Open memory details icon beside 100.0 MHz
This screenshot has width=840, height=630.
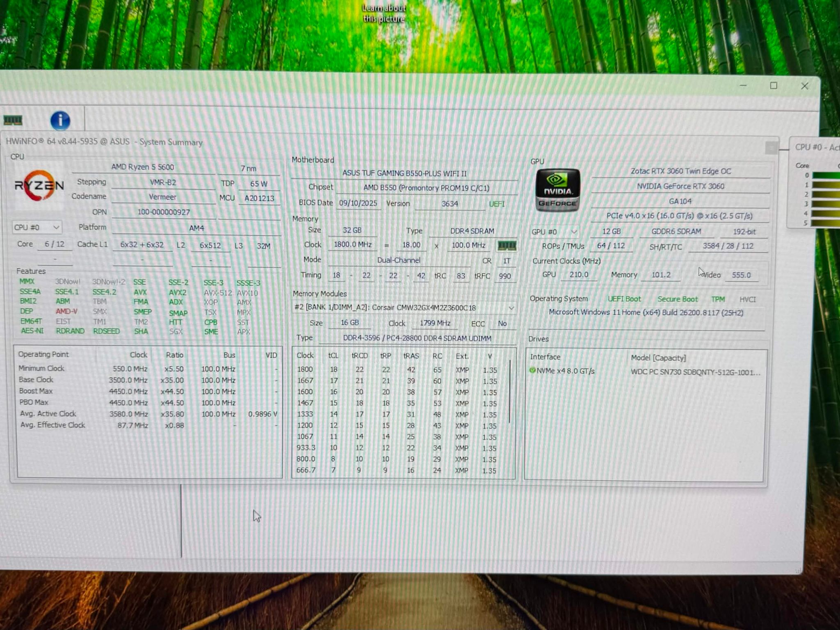pyautogui.click(x=507, y=245)
